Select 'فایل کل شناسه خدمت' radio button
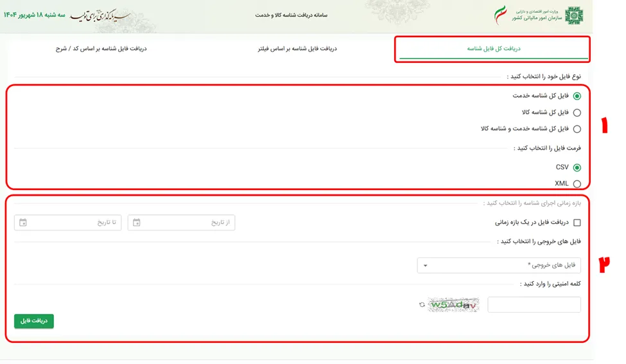Viewport: 626px width, 364px height. (x=577, y=96)
